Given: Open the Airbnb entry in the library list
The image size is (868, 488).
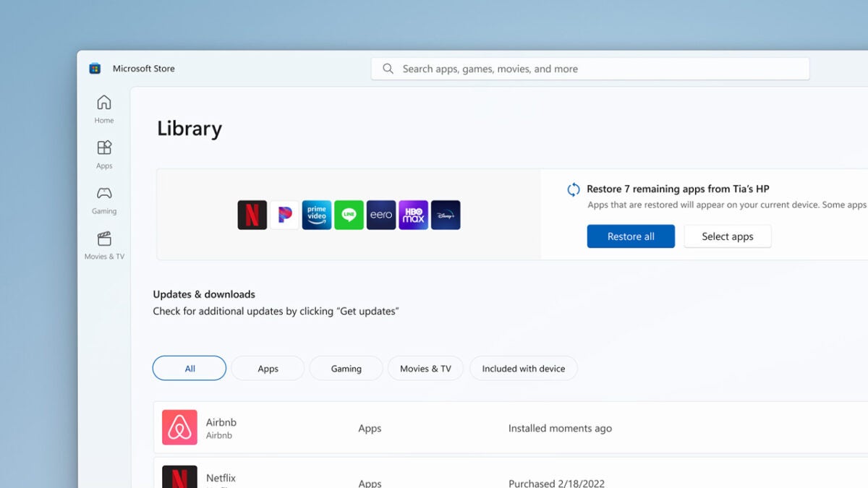Looking at the screenshot, I should pos(221,422).
